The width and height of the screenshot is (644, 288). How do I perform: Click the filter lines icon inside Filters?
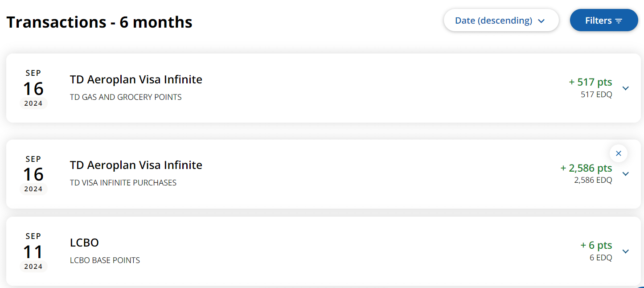[619, 21]
